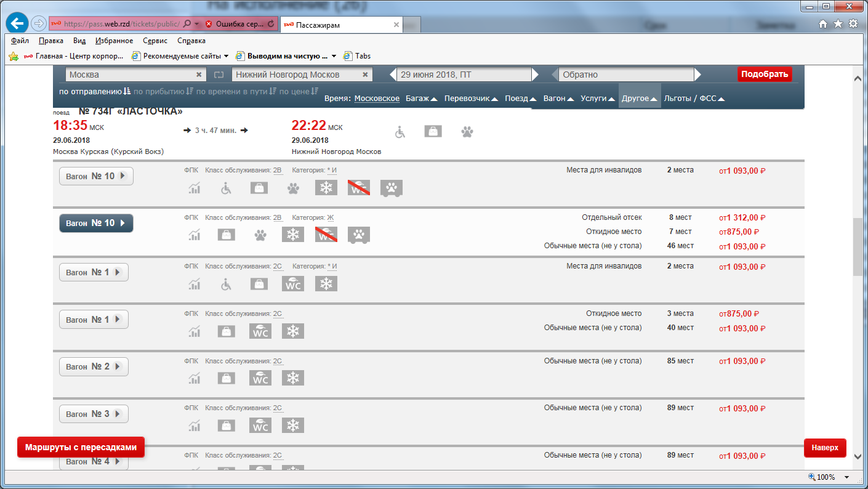Clear the Москва departure field with its X
This screenshot has height=489, width=868.
point(199,75)
